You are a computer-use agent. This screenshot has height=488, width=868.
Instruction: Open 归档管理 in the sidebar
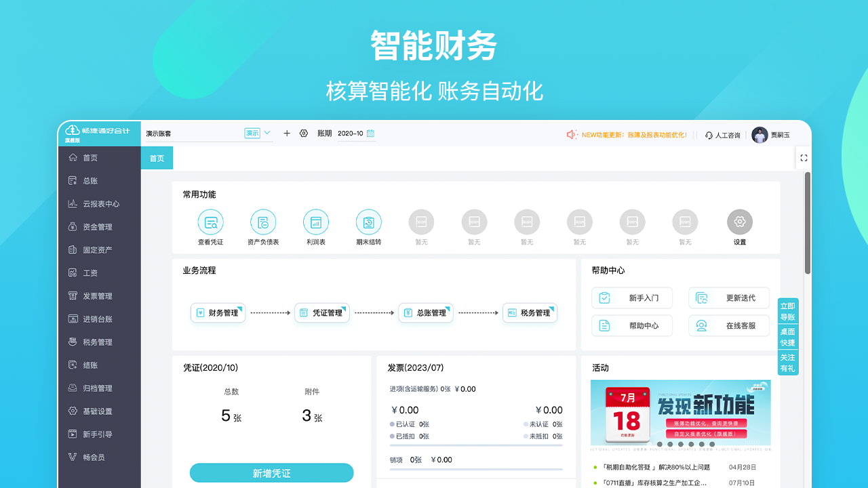click(x=99, y=388)
